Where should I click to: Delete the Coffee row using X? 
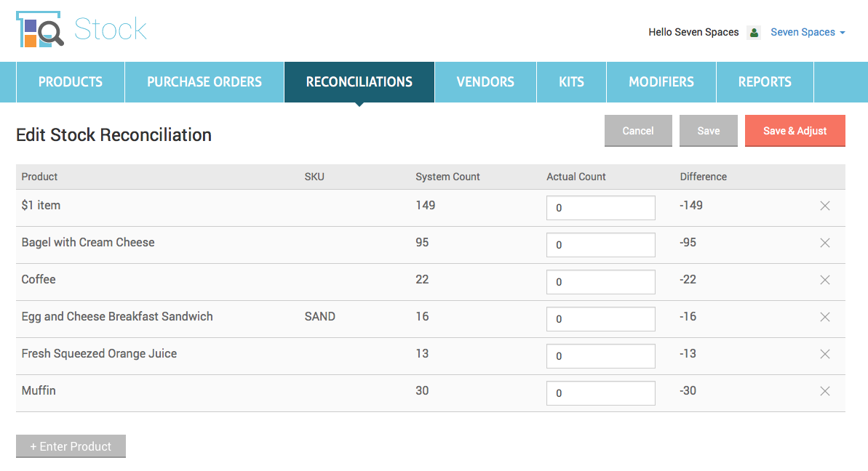point(824,280)
